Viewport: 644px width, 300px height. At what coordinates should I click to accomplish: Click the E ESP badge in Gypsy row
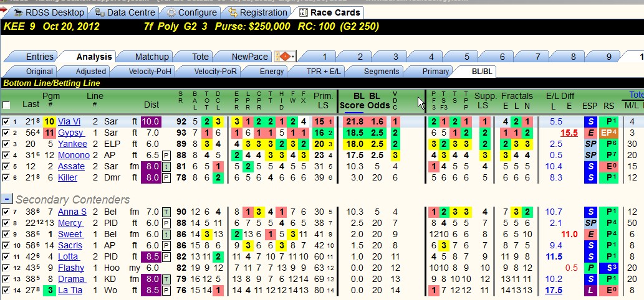(590, 133)
